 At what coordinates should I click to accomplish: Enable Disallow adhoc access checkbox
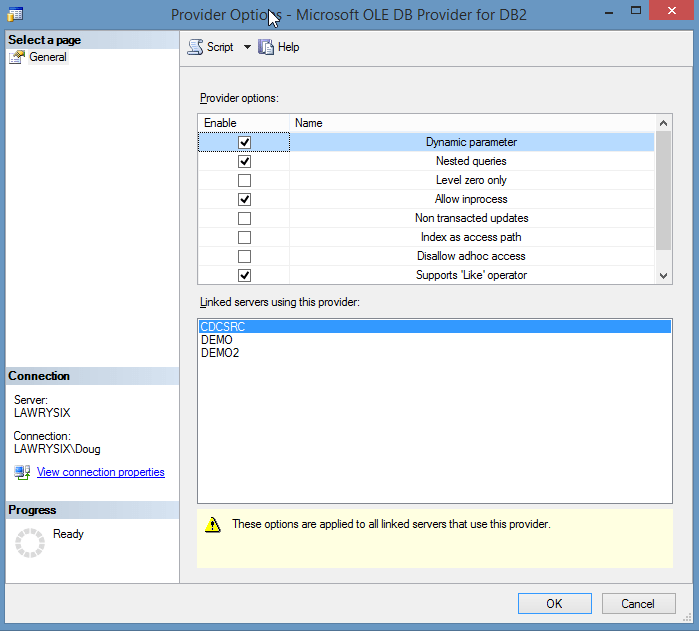coord(244,257)
